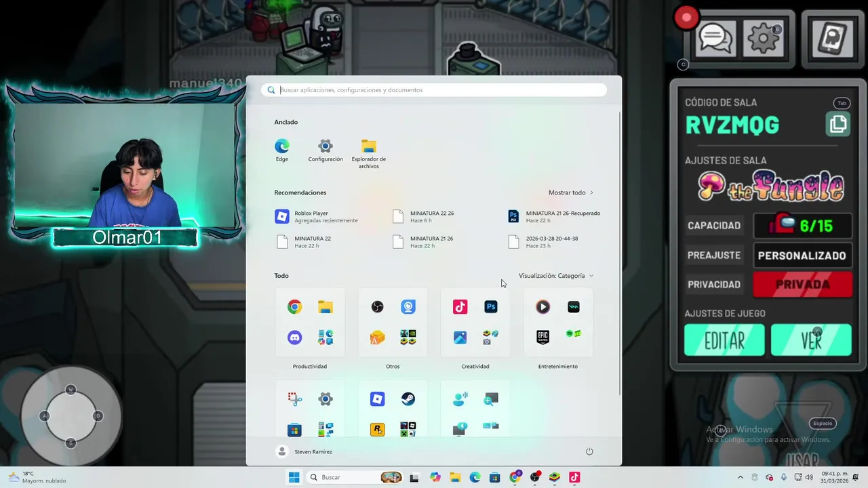The width and height of the screenshot is (868, 488).
Task: Open Rockstar Games Launcher icon
Action: point(378,429)
